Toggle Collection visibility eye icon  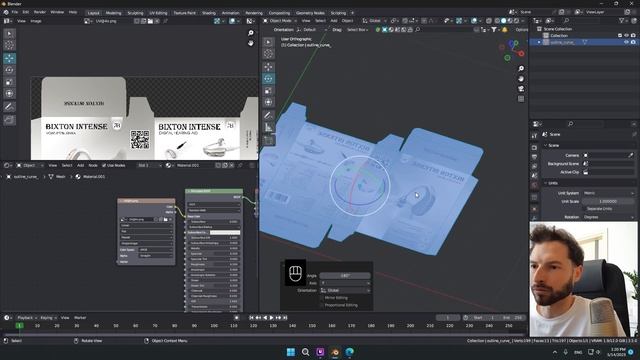tap(626, 36)
